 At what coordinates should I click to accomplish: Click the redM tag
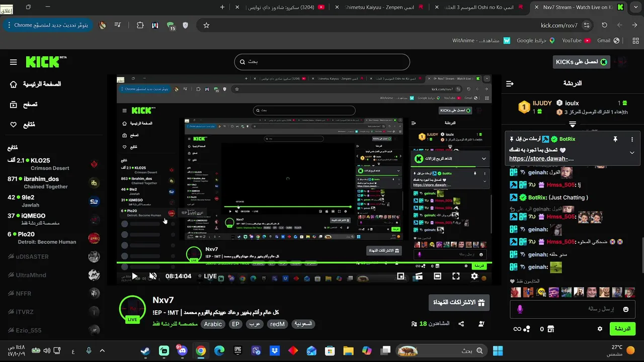coord(277,324)
